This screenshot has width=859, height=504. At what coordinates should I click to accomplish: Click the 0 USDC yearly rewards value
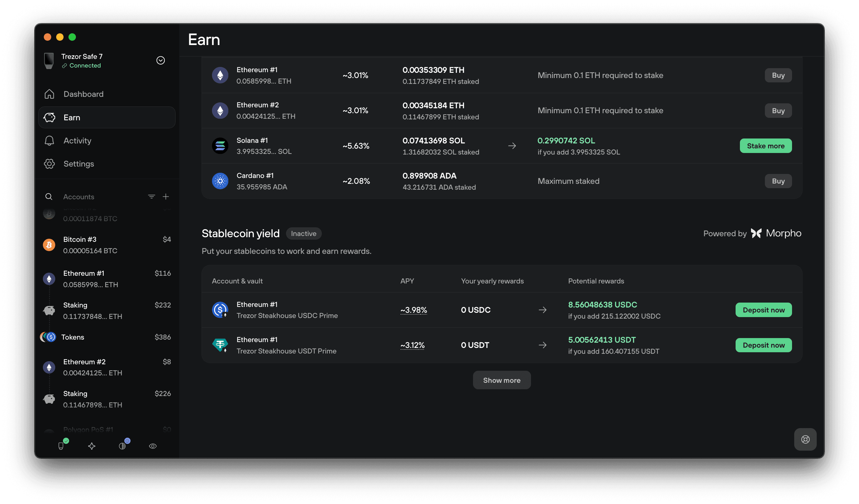(x=475, y=310)
